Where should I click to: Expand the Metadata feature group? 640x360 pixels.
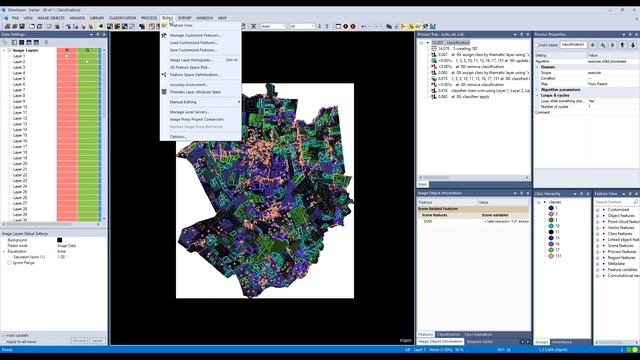(x=598, y=264)
